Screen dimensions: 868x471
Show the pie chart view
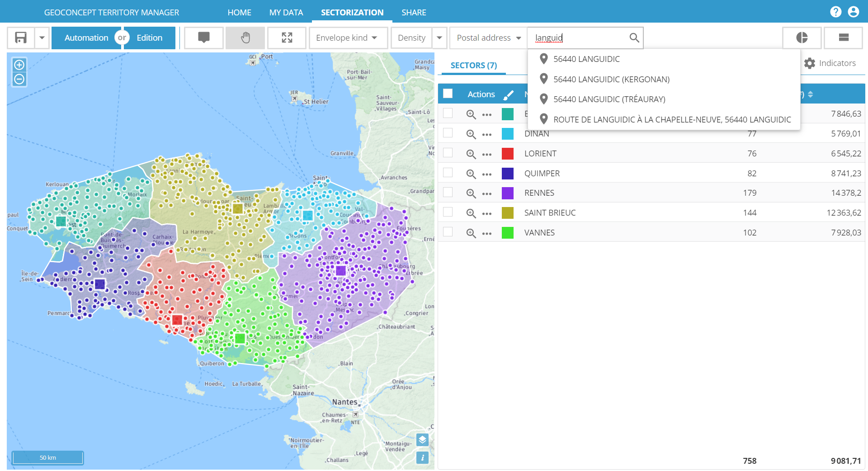click(x=802, y=38)
